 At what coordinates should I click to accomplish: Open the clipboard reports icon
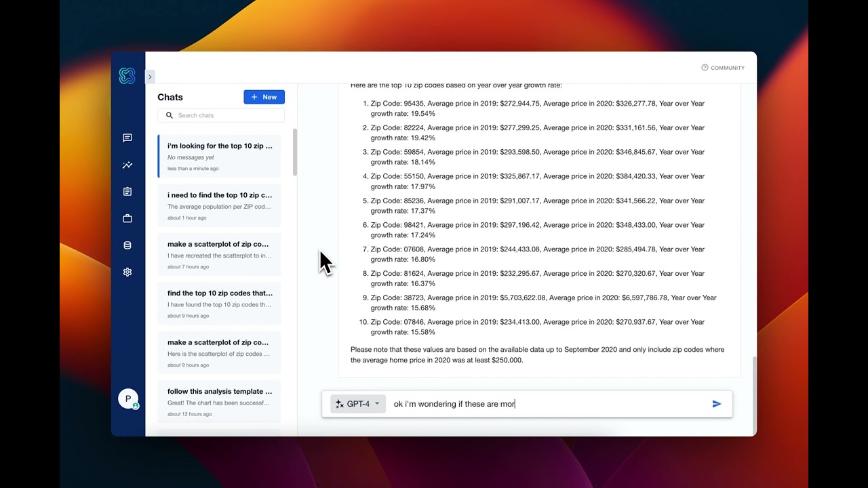pyautogui.click(x=127, y=192)
